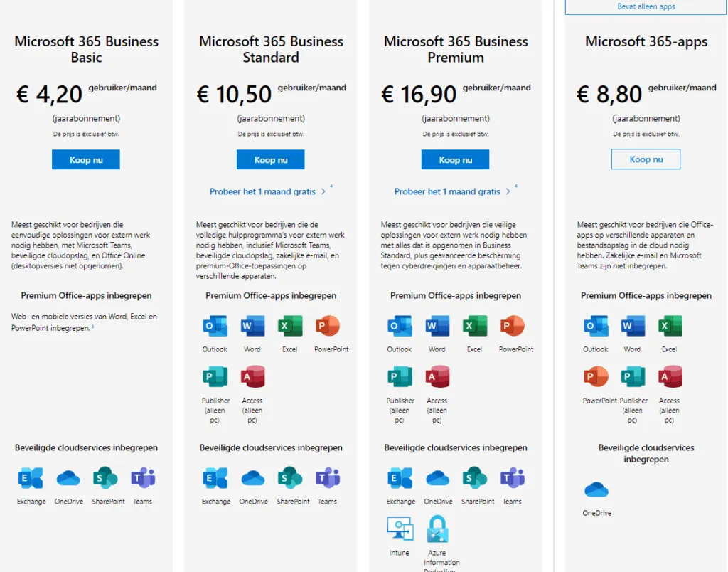This screenshot has width=728, height=572.
Task: Click Teams icon in Business Basic plan
Action: click(x=143, y=479)
